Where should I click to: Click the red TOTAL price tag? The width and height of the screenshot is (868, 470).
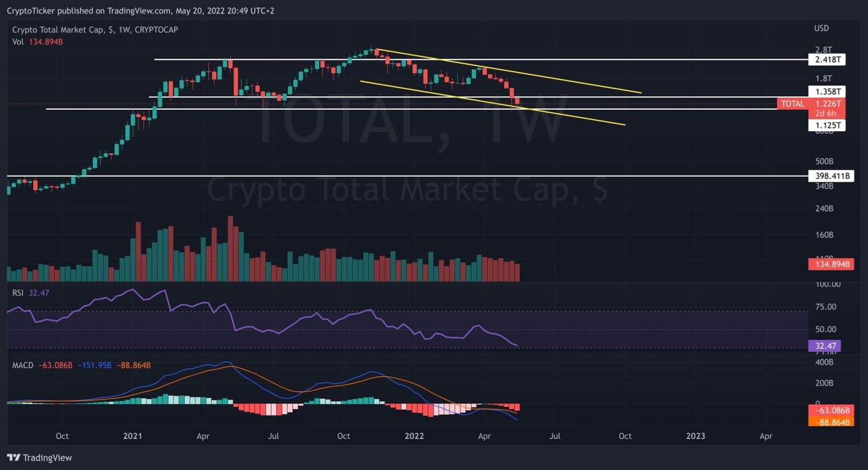pyautogui.click(x=792, y=104)
